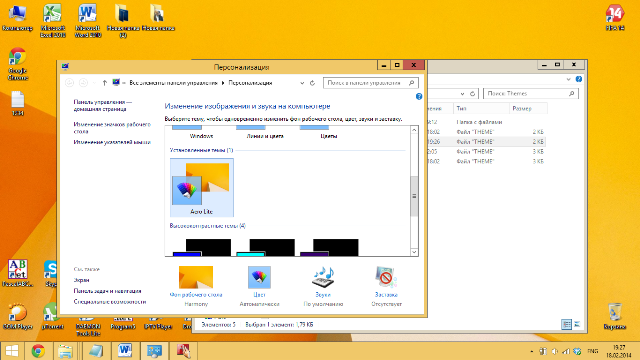Click the Search Themes field in Explorer
The width and height of the screenshot is (640, 360).
pos(531,93)
